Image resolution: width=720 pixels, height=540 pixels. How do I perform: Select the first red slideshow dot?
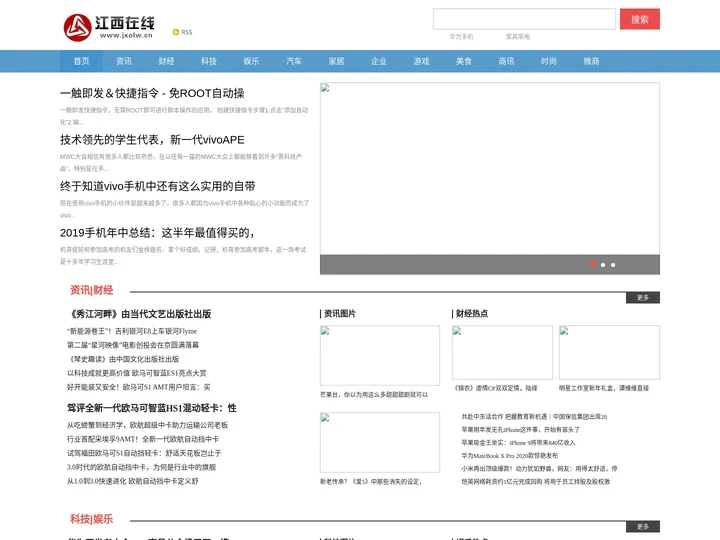point(593,265)
